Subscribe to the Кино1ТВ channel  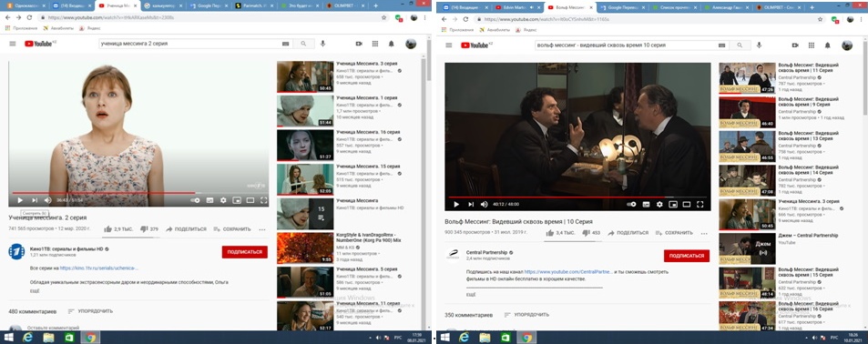[245, 252]
